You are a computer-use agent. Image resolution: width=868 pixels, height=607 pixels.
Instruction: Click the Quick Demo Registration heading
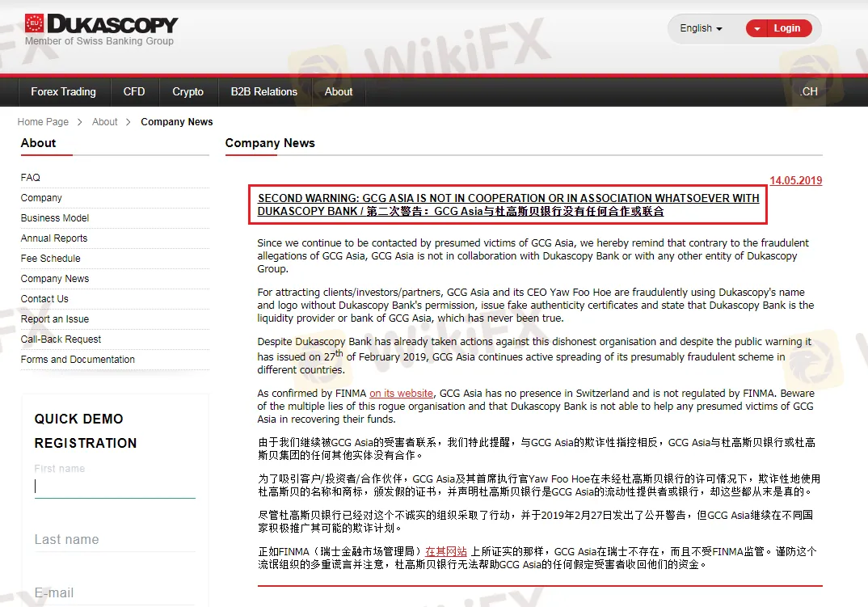(x=86, y=431)
